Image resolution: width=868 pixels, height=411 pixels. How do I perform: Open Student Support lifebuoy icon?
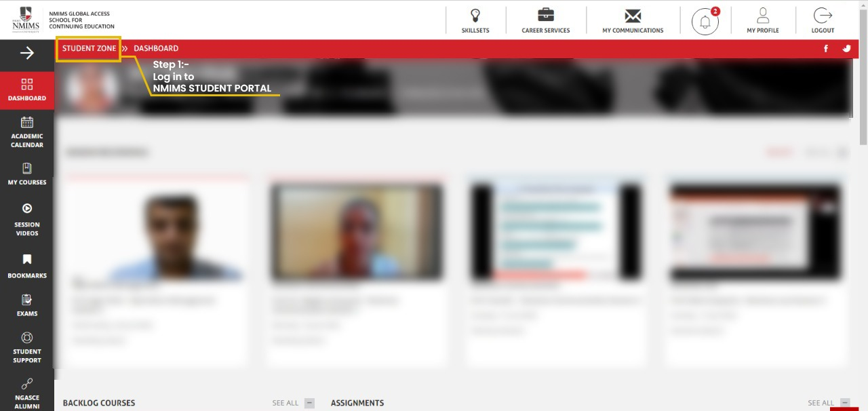[x=27, y=337]
